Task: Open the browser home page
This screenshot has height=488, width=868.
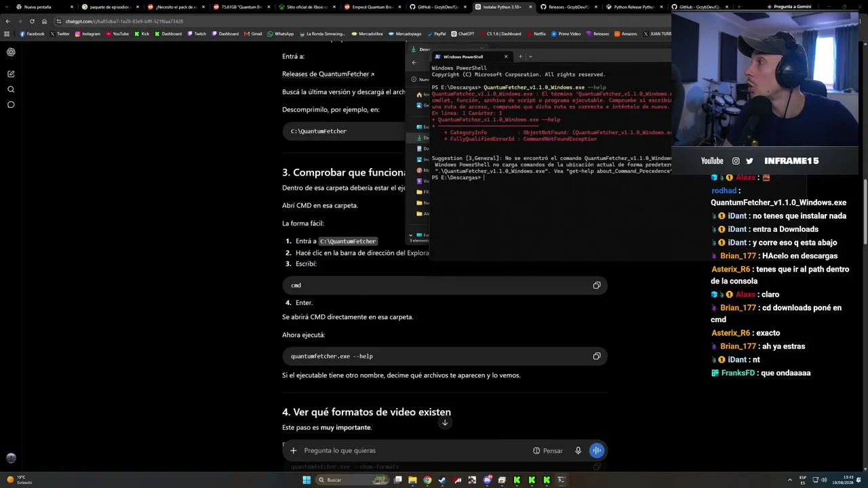Action: click(x=44, y=21)
